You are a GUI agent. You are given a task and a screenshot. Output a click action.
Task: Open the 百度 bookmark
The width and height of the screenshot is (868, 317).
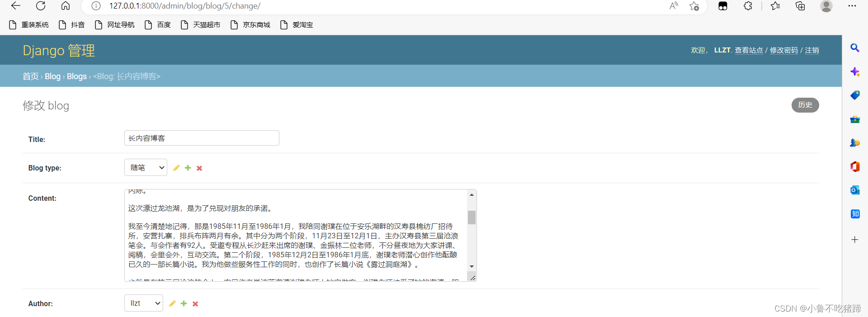coord(158,25)
